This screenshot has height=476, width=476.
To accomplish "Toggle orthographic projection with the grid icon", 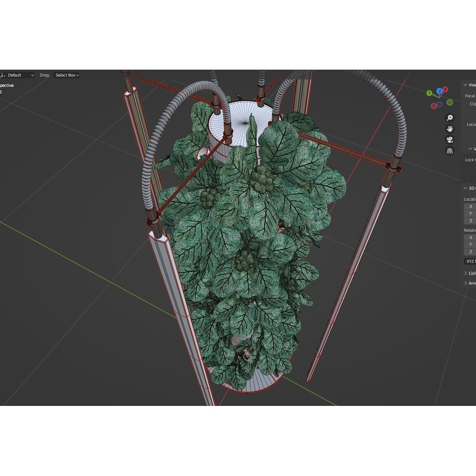I will [450, 151].
